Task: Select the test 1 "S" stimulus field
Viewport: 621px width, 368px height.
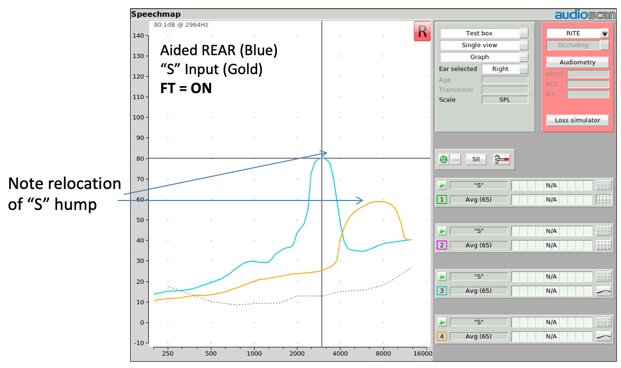Action: pos(479,185)
